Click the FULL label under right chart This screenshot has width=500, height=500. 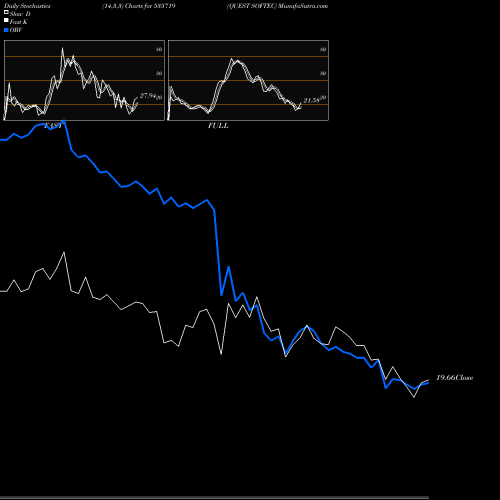coord(218,126)
